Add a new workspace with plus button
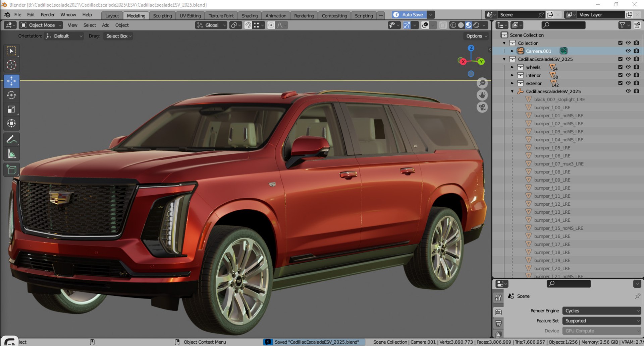 (381, 16)
